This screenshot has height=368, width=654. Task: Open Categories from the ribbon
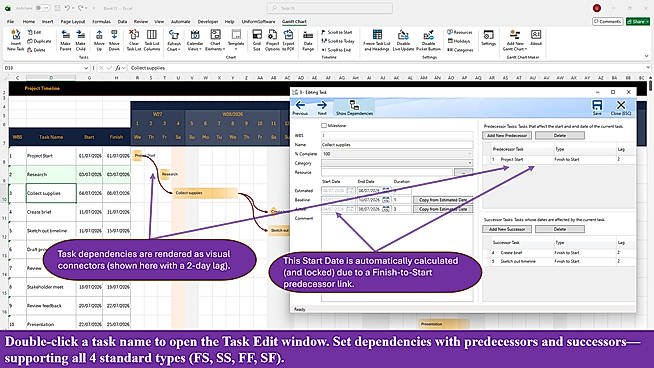[460, 50]
